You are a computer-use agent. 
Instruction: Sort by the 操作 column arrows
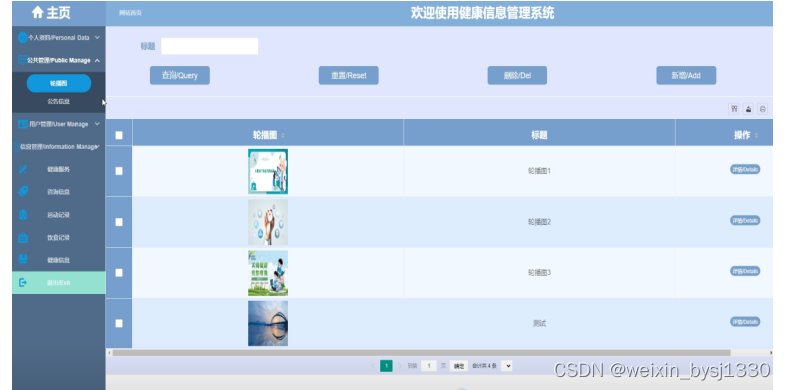point(756,135)
